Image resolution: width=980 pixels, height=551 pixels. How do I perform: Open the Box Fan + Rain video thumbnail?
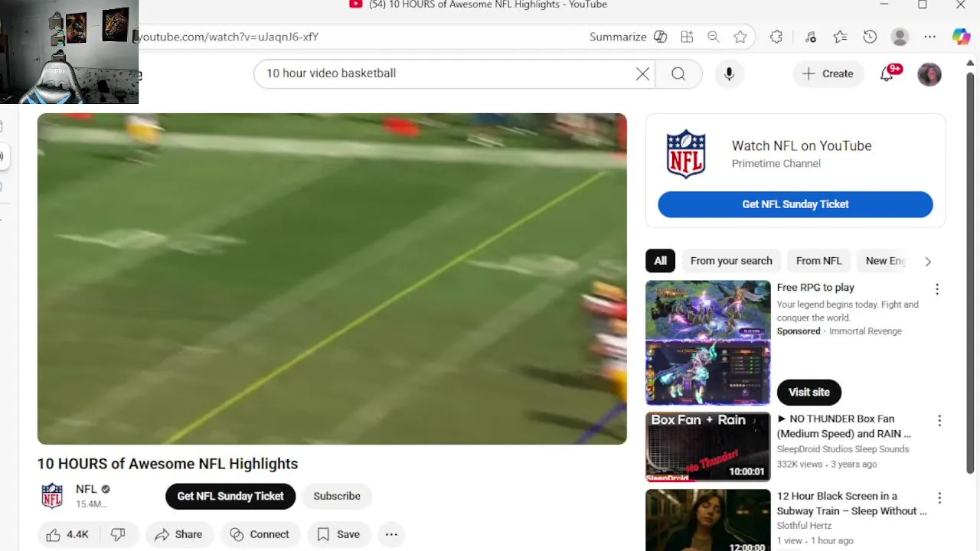(708, 447)
